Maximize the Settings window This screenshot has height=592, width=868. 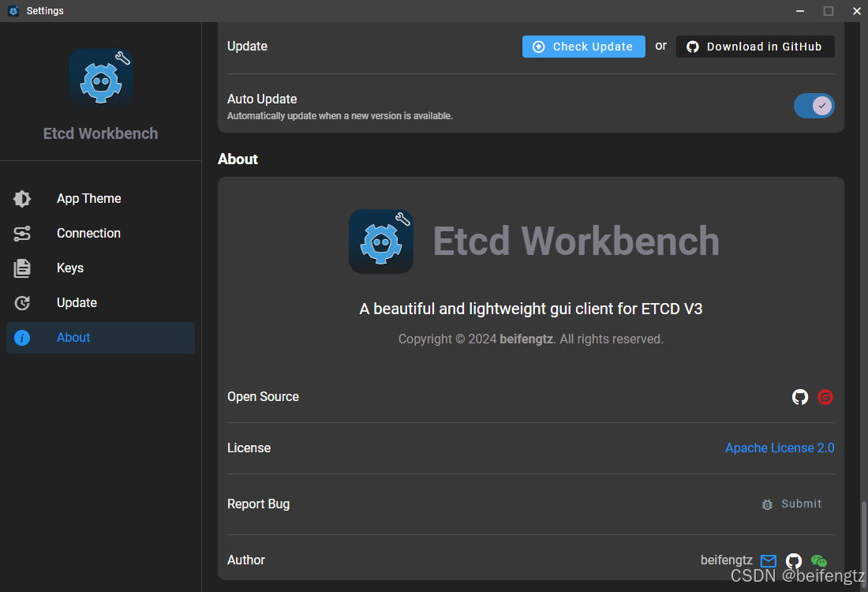click(828, 11)
